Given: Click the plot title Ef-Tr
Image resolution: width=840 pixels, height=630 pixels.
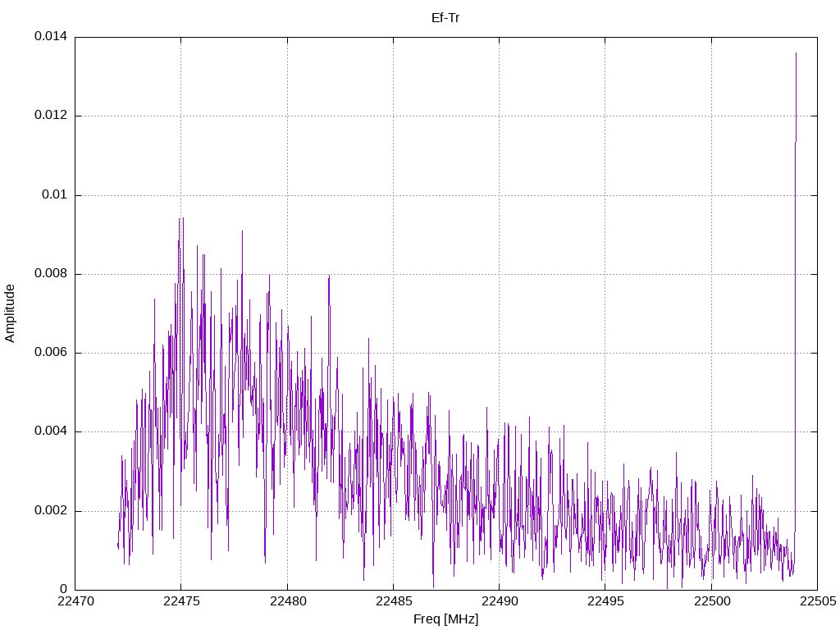Looking at the screenshot, I should (x=445, y=18).
